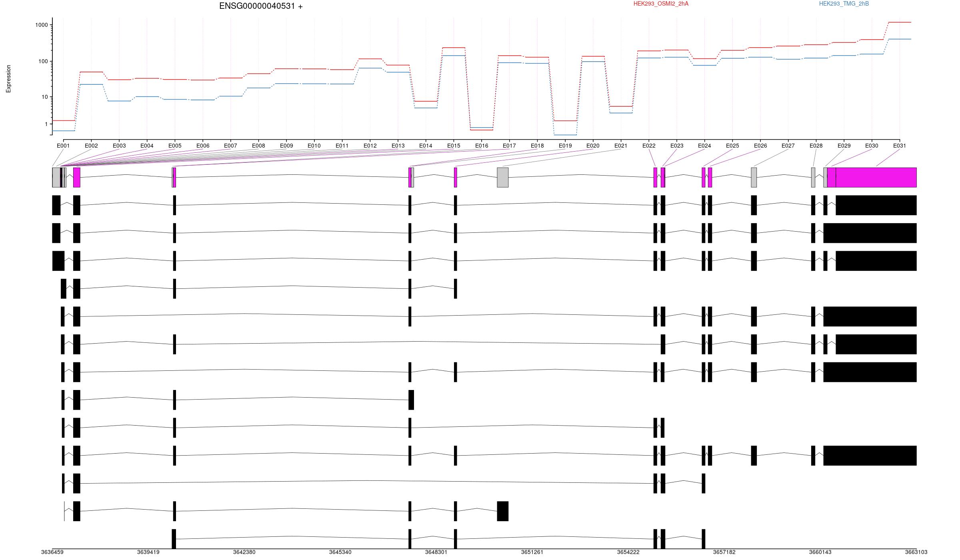Click the 100 y-axis tick label
960x560 pixels.
(x=43, y=62)
